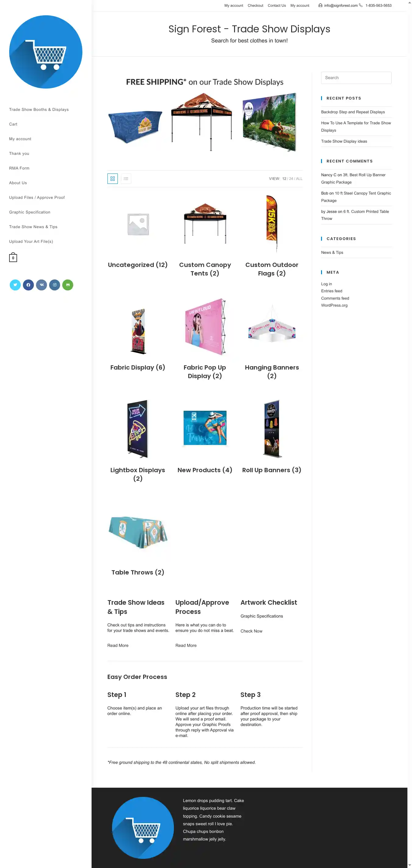Click the blue cart logo in sidebar
Image resolution: width=412 pixels, height=868 pixels.
46,52
